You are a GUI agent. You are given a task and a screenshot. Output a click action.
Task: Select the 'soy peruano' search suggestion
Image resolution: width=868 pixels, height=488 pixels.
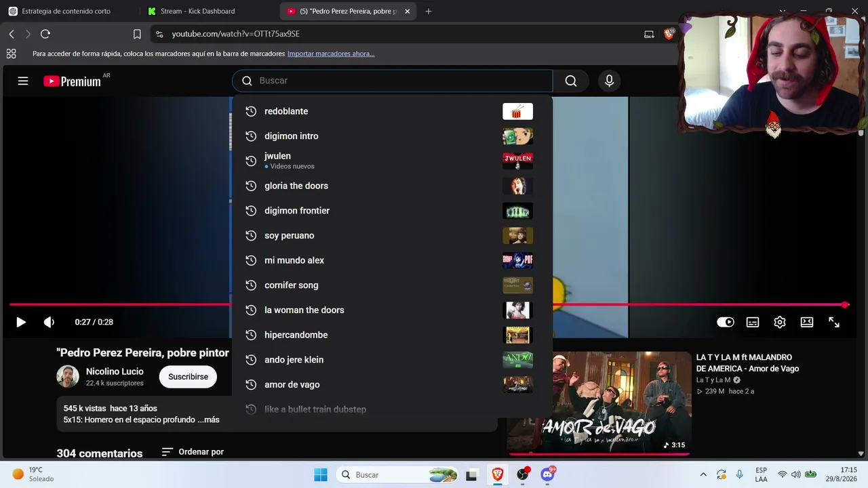pyautogui.click(x=392, y=236)
